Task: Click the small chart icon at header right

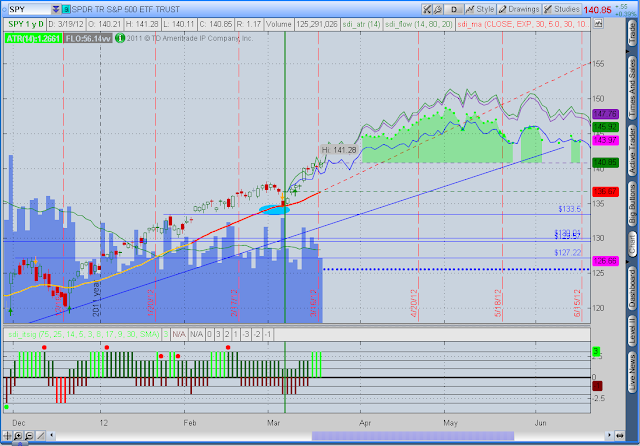Action: coord(598,24)
